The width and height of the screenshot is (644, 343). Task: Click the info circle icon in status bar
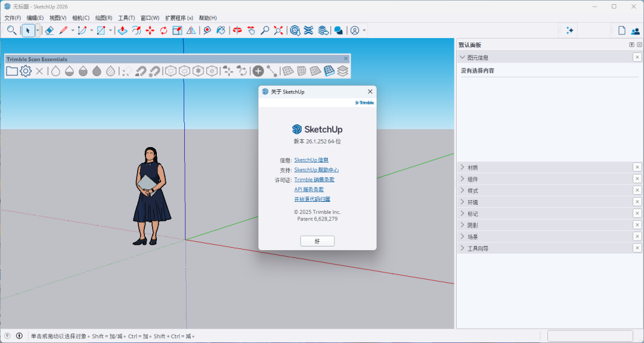[19, 336]
